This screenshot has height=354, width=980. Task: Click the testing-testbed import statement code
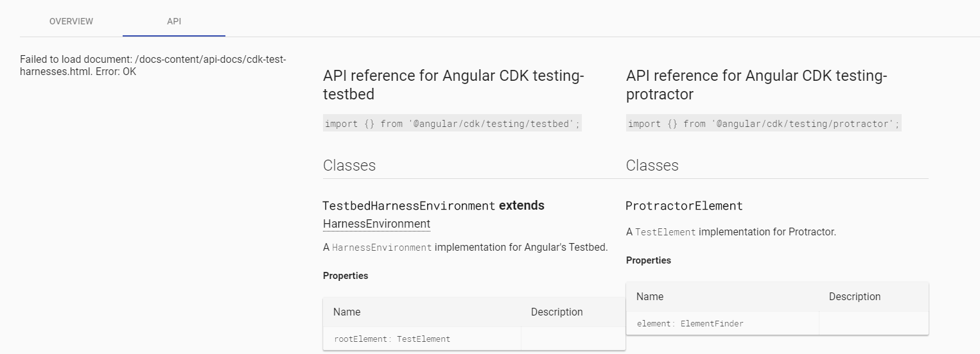[452, 124]
